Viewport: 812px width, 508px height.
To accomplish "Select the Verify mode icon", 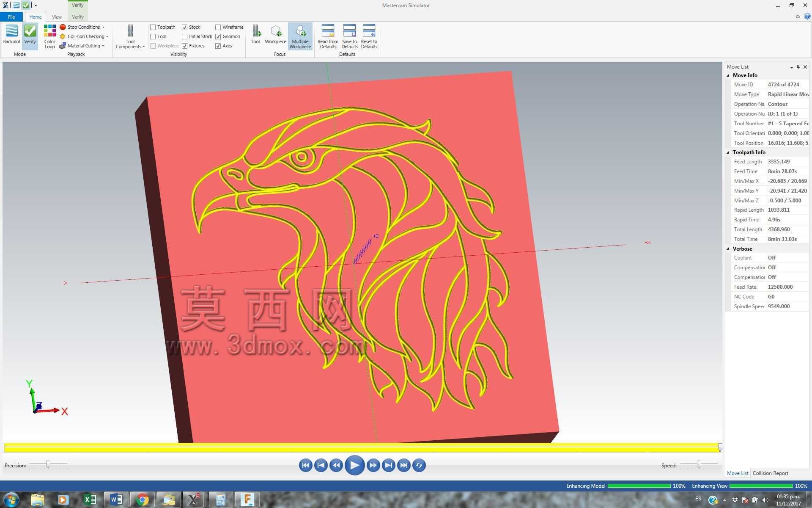I will point(30,34).
